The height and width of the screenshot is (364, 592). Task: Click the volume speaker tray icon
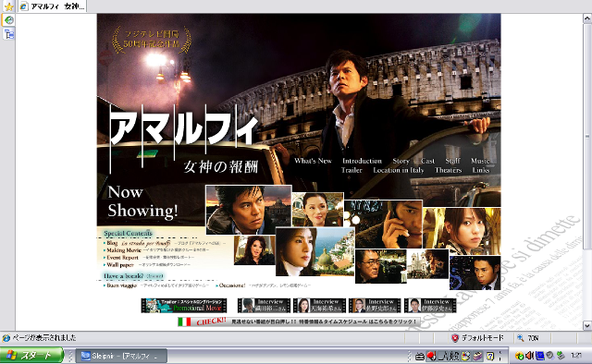[529, 356]
